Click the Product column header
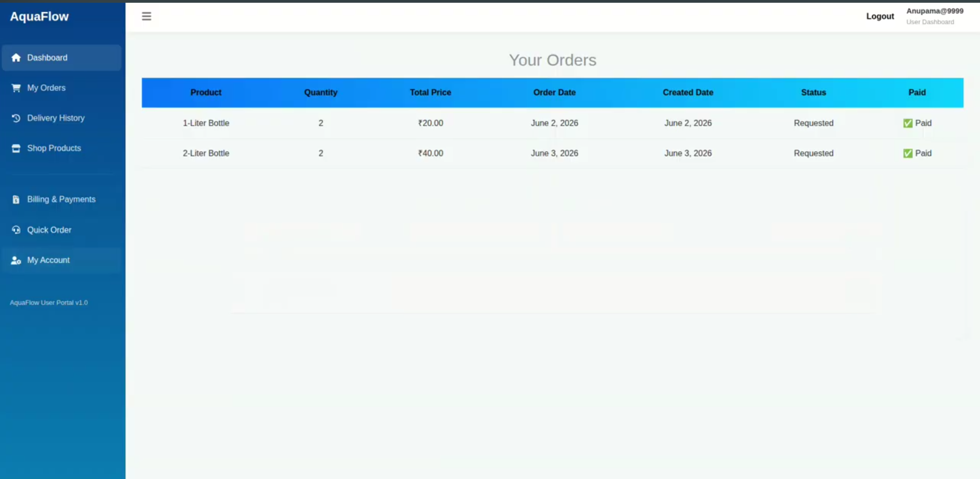Screen dimensions: 980x479 click(x=206, y=92)
